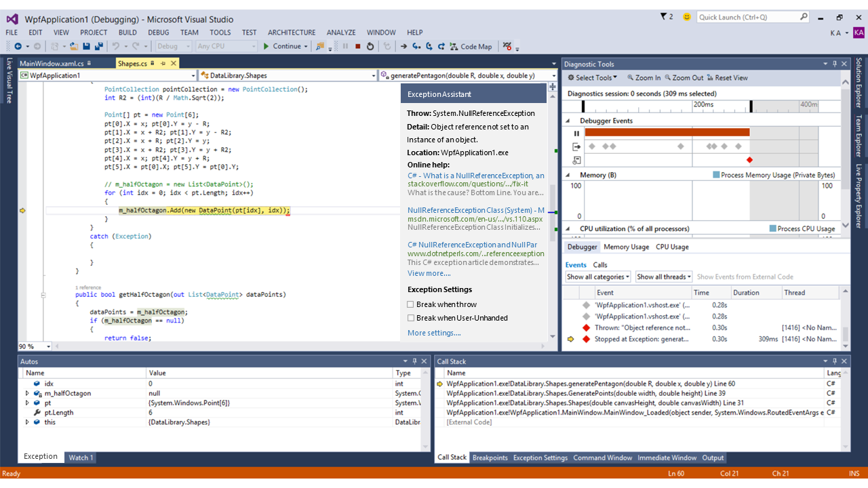The height and width of the screenshot is (488, 868).
Task: Click the Continue debugging button
Action: pos(282,46)
